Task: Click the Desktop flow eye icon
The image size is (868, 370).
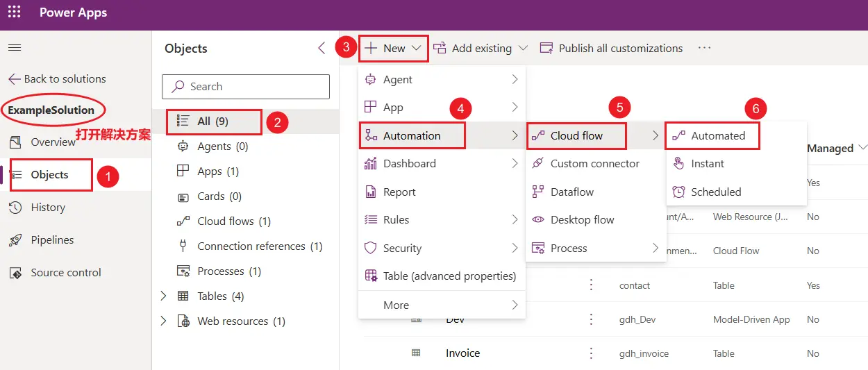Action: pyautogui.click(x=537, y=219)
